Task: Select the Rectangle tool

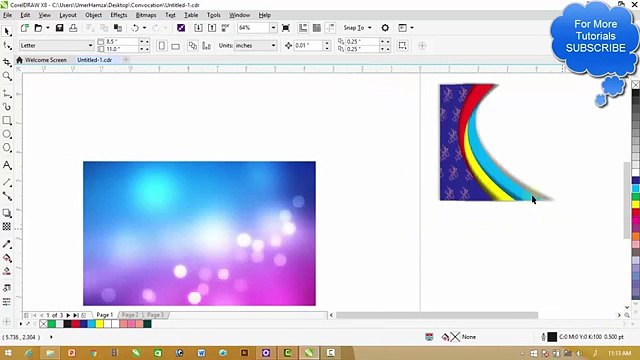Action: click(x=7, y=120)
